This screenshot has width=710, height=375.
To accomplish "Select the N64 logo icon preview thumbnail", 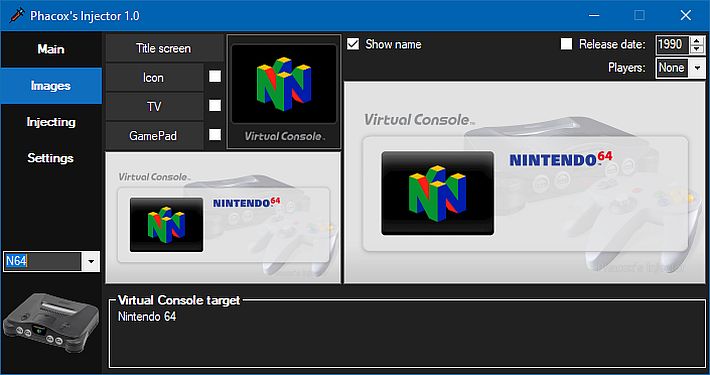I will (x=284, y=92).
